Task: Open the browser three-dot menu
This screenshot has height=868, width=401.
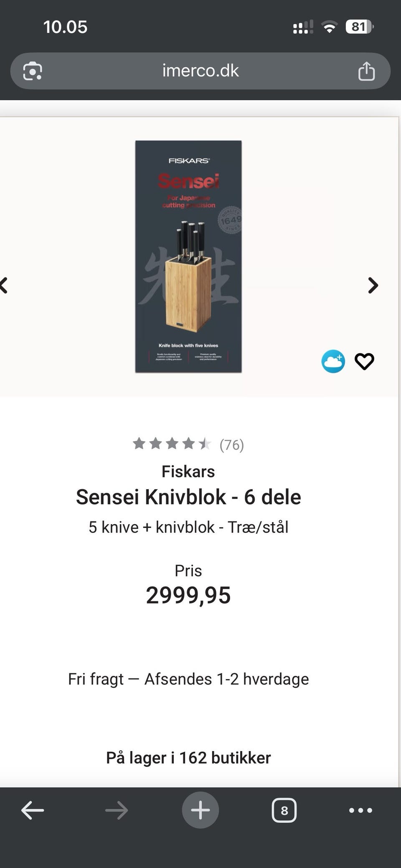Action: 360,810
